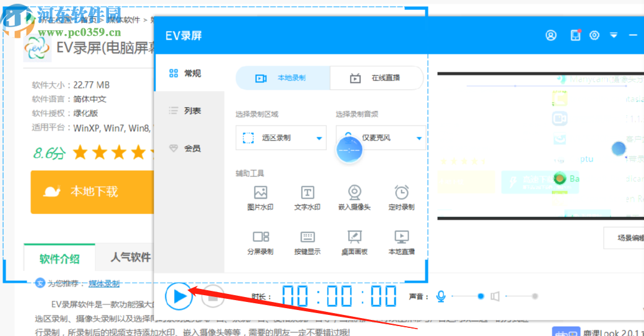This screenshot has width=644, height=336.
Task: Expand the 选区录制 region dropdown
Action: pyautogui.click(x=281, y=138)
